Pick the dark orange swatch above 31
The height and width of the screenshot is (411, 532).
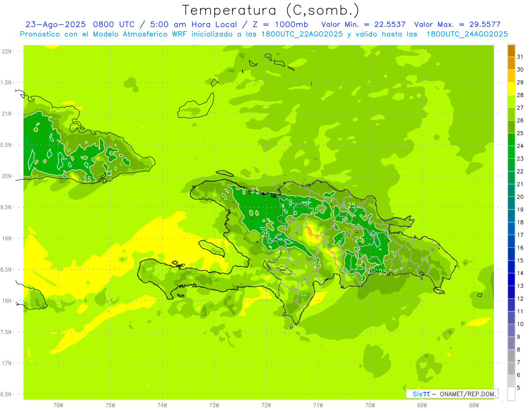511,51
